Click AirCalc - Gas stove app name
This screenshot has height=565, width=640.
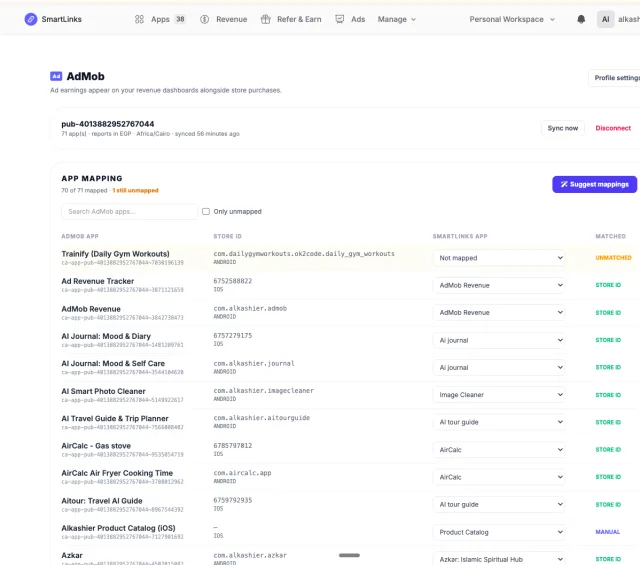pos(96,446)
